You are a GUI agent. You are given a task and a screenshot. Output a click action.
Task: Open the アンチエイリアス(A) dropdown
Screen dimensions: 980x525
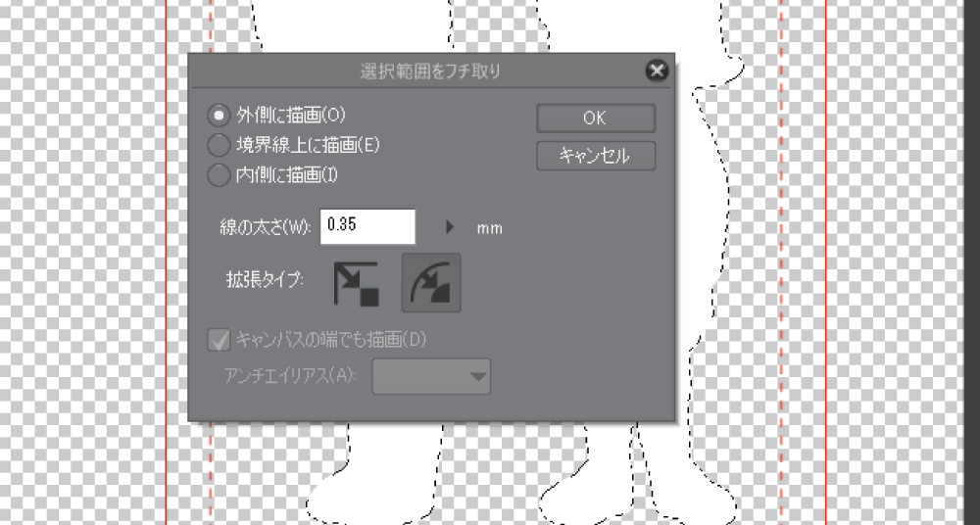point(431,376)
